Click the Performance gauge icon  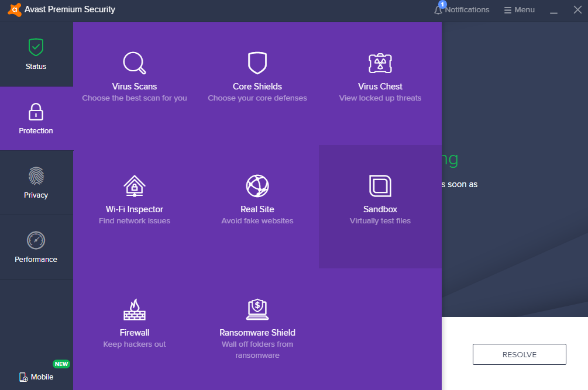pos(36,240)
